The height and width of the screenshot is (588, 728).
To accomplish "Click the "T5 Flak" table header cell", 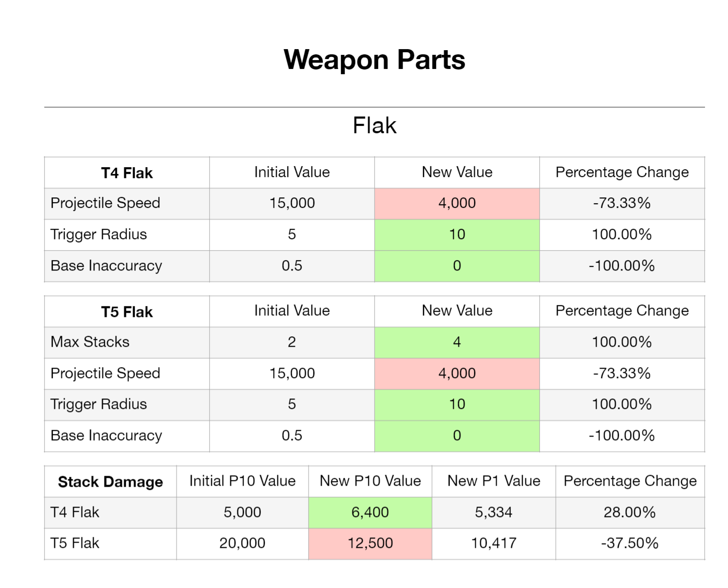I will [x=127, y=312].
